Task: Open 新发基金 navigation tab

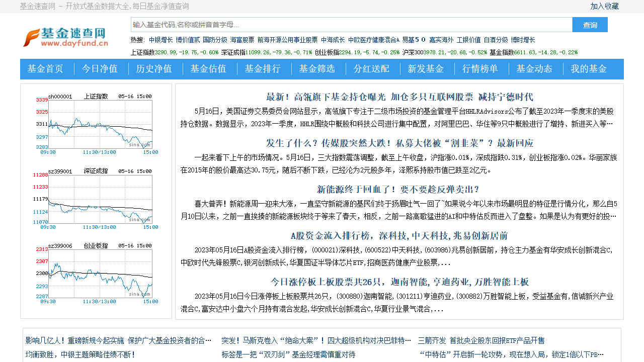Action: coord(426,69)
